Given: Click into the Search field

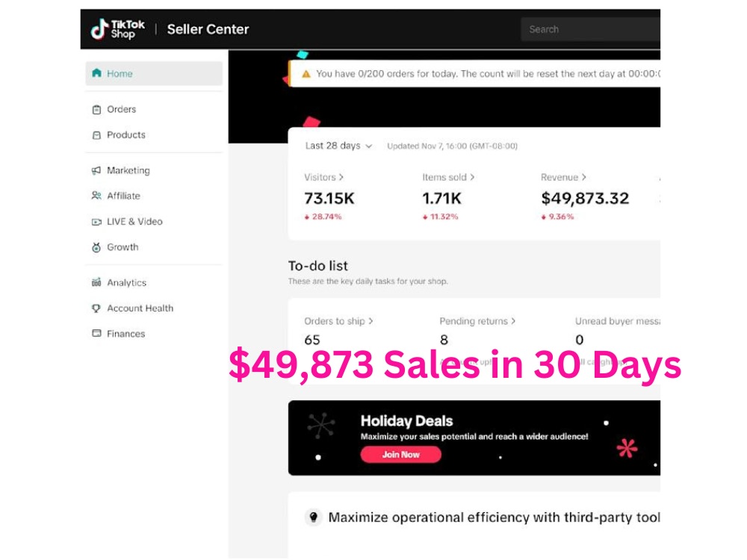Looking at the screenshot, I should (590, 29).
